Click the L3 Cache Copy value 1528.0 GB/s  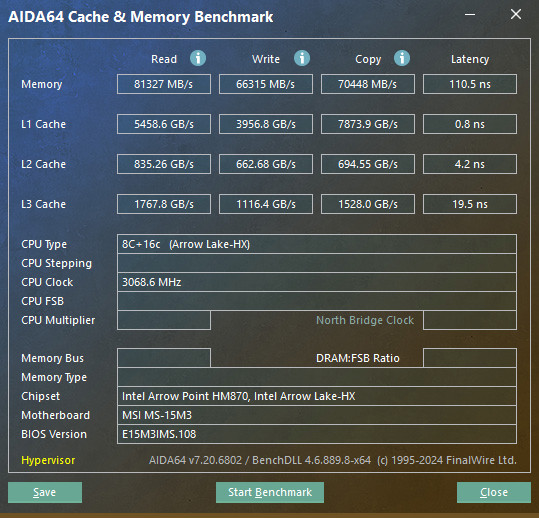pos(368,204)
